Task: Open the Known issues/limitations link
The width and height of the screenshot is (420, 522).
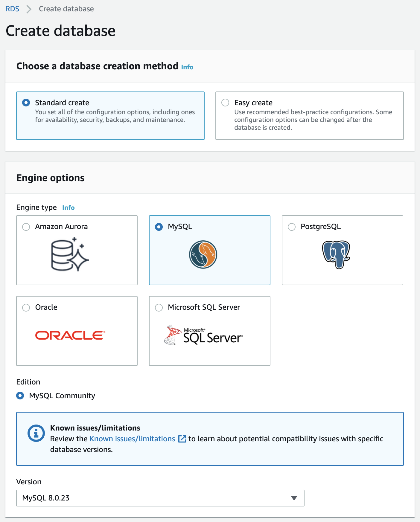Action: click(x=132, y=439)
